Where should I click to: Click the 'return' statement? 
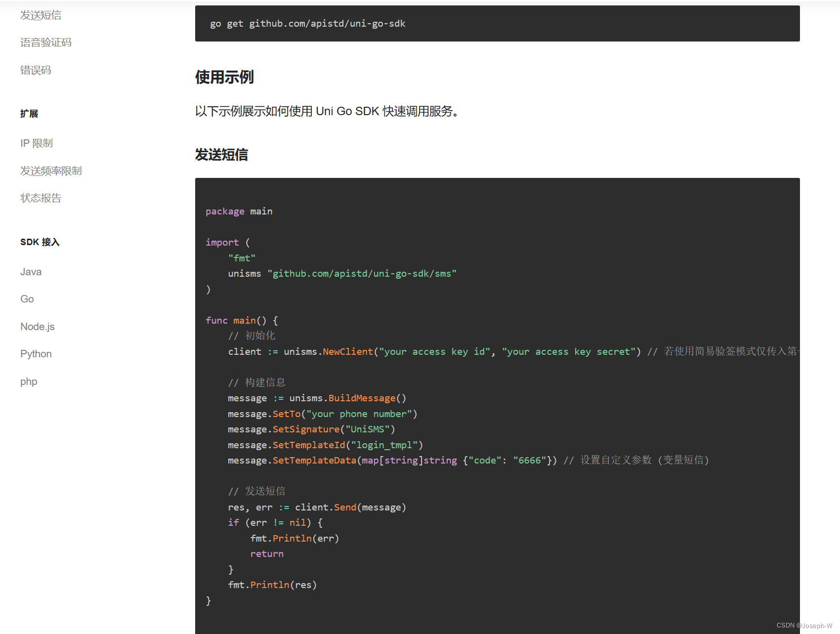(x=267, y=554)
